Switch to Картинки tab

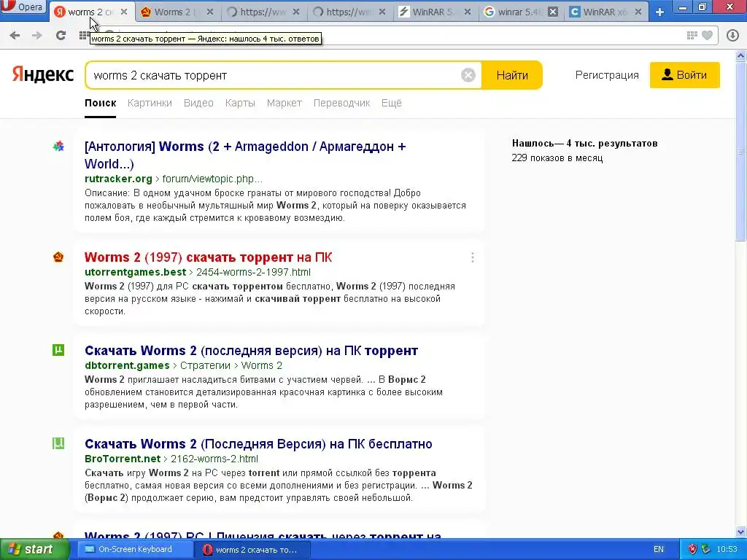pos(150,103)
